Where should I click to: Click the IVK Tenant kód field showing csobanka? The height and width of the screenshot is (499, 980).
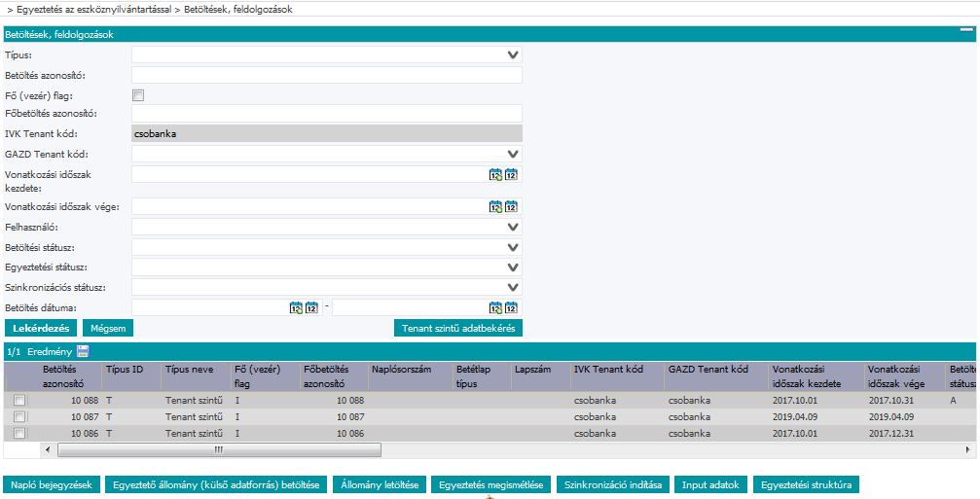coord(327,133)
